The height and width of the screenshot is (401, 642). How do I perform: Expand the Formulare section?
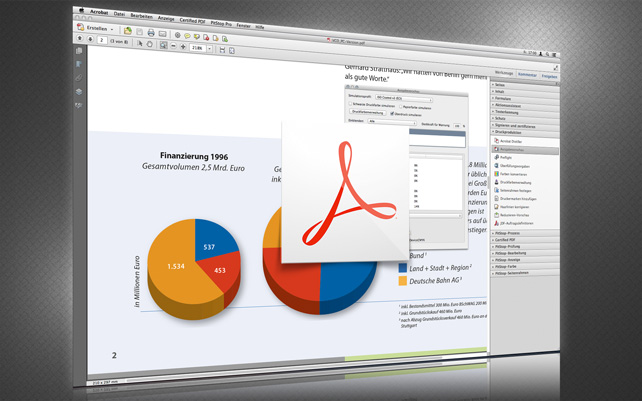tap(525, 99)
